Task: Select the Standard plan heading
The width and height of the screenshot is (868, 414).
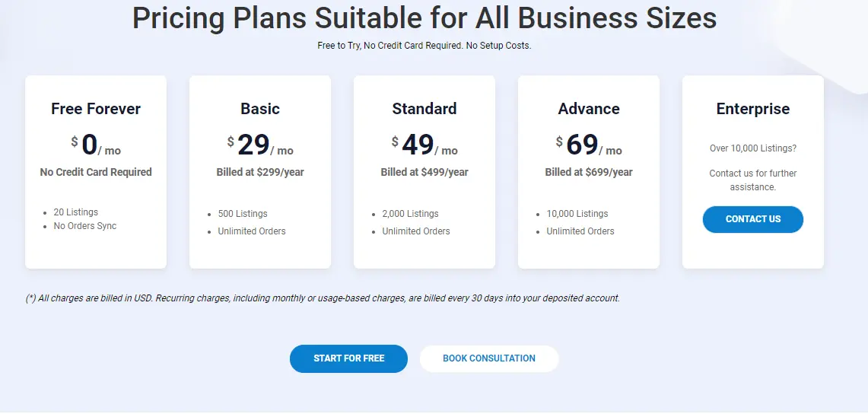Action: click(x=424, y=109)
